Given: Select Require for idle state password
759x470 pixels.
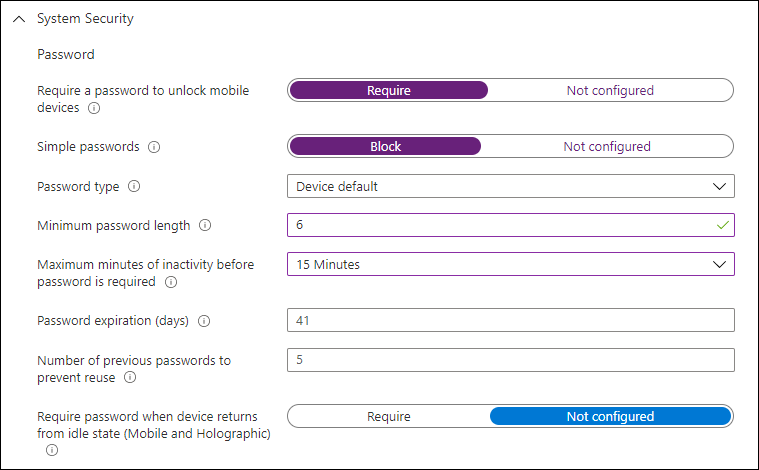Looking at the screenshot, I should coord(388,416).
